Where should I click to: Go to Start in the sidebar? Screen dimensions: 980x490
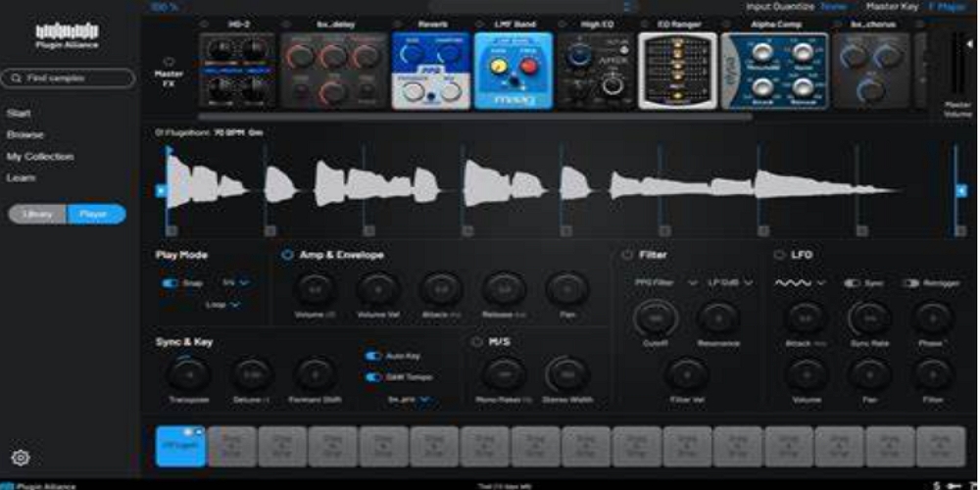[19, 113]
